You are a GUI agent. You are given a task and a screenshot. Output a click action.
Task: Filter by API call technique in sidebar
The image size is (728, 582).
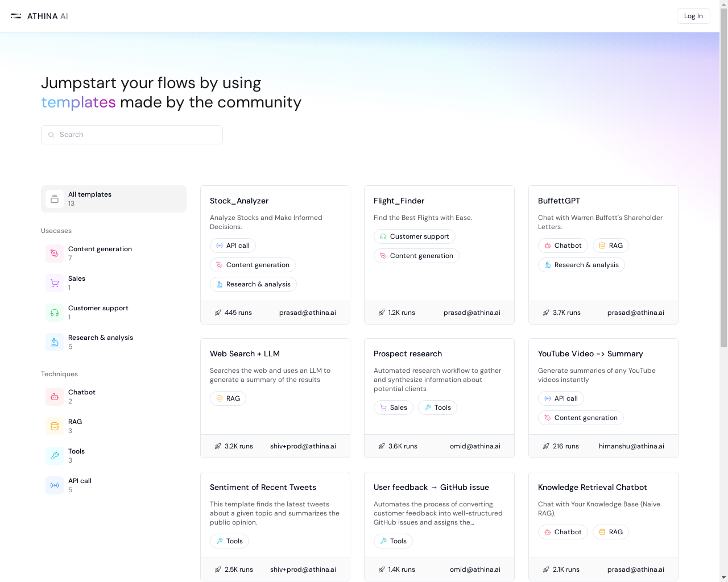tap(114, 485)
